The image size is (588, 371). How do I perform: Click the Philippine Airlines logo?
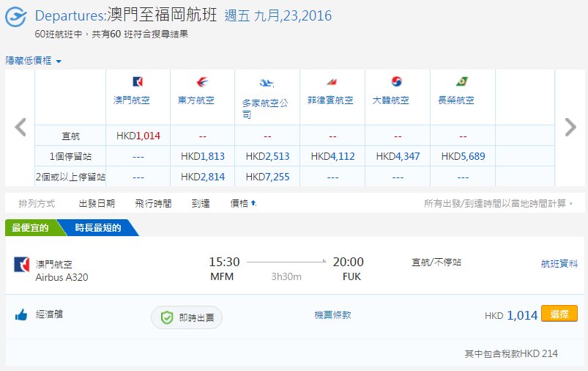click(332, 81)
